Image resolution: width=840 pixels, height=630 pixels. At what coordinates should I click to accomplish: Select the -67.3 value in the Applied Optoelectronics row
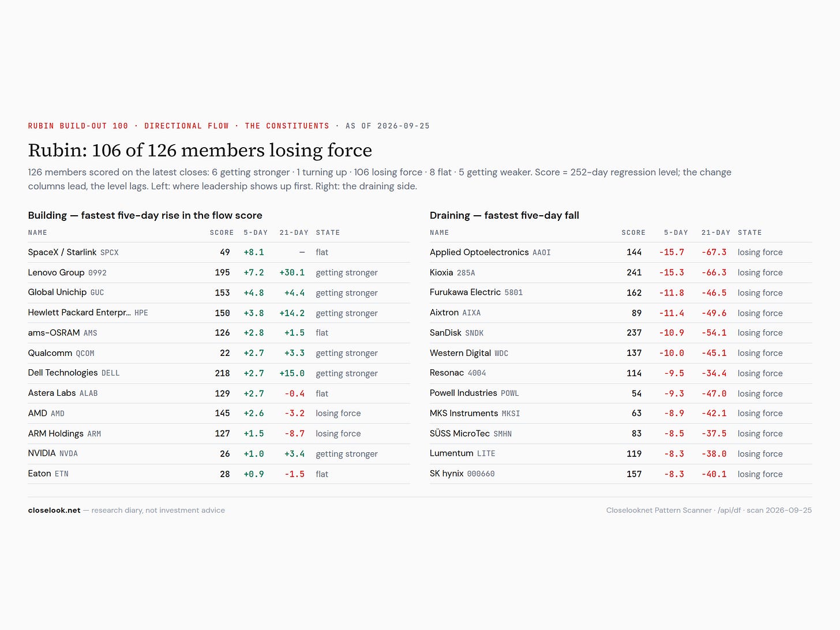click(714, 253)
